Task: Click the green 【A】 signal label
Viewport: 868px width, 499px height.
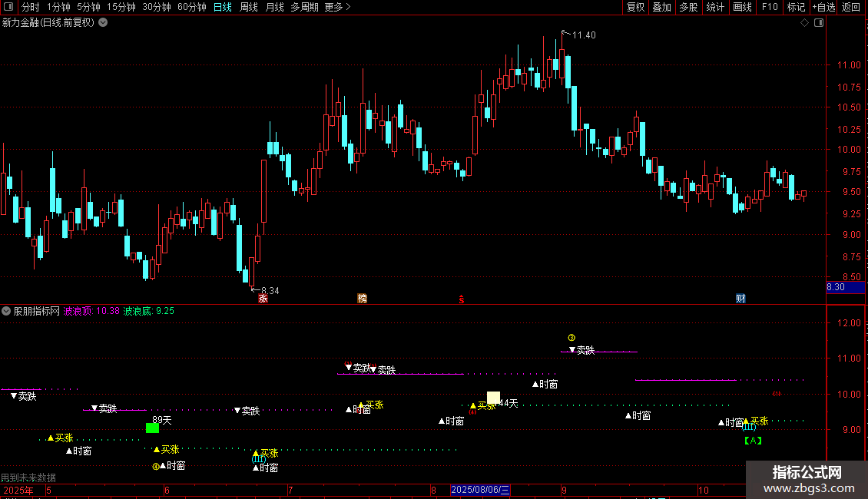Action: (x=753, y=441)
